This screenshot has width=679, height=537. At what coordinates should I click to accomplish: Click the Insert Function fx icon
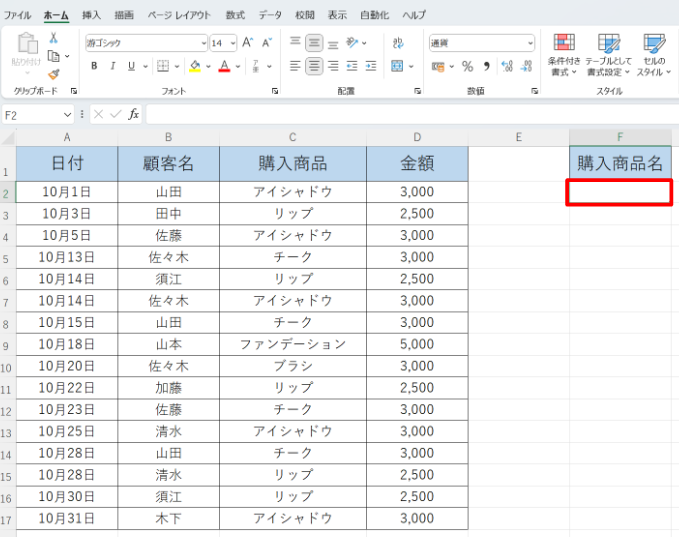coord(133,115)
